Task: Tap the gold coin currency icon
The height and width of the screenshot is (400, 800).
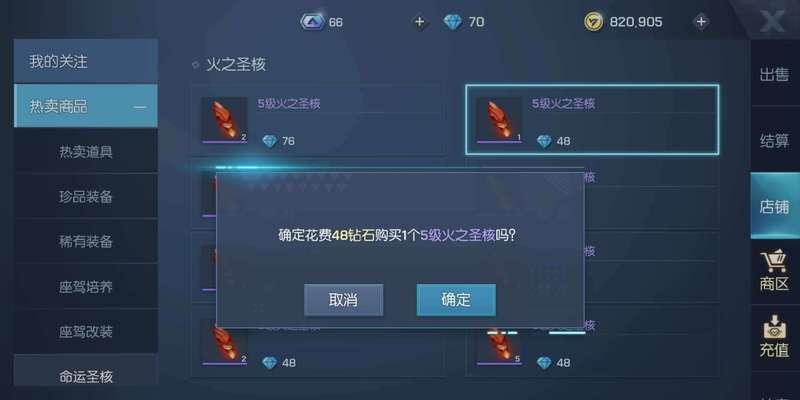Action: coord(593,22)
